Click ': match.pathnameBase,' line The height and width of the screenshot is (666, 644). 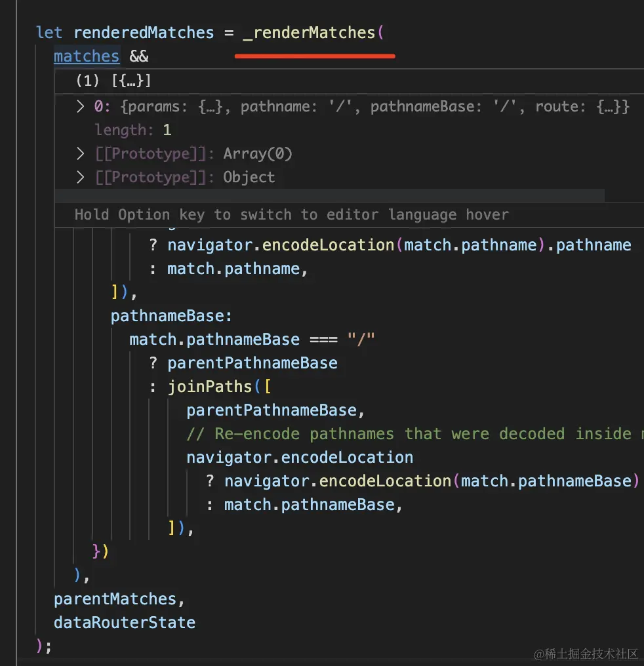tap(304, 505)
